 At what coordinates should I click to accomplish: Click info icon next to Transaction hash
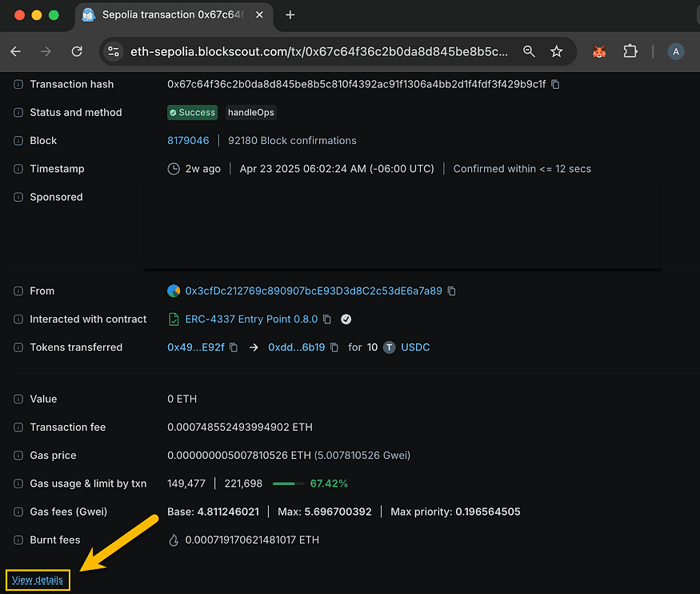tap(18, 84)
